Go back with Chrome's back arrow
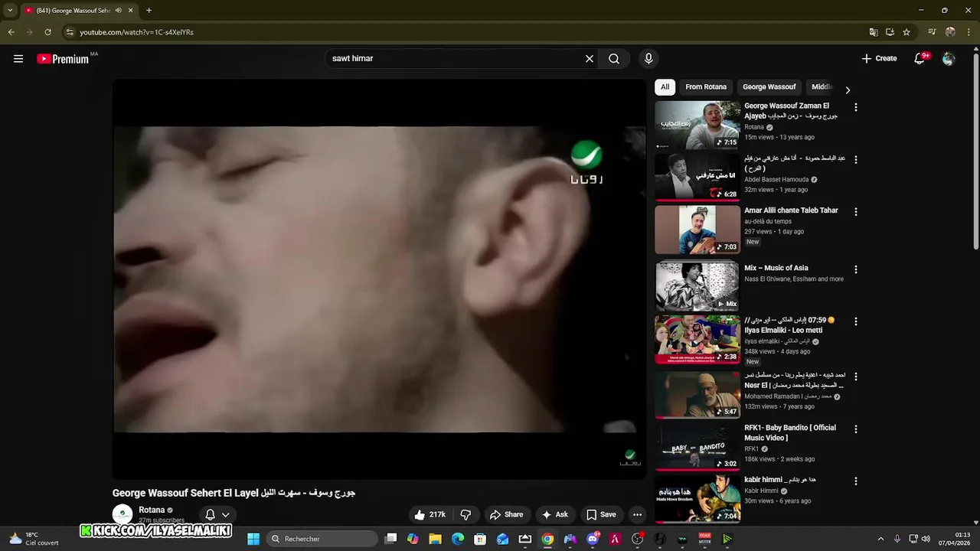The image size is (980, 551). (x=11, y=32)
